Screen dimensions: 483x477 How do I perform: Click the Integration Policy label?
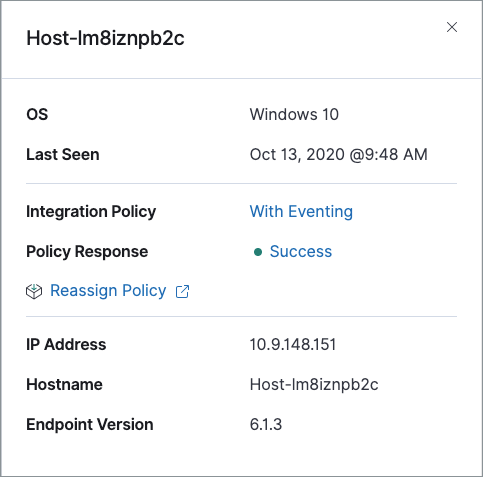91,212
